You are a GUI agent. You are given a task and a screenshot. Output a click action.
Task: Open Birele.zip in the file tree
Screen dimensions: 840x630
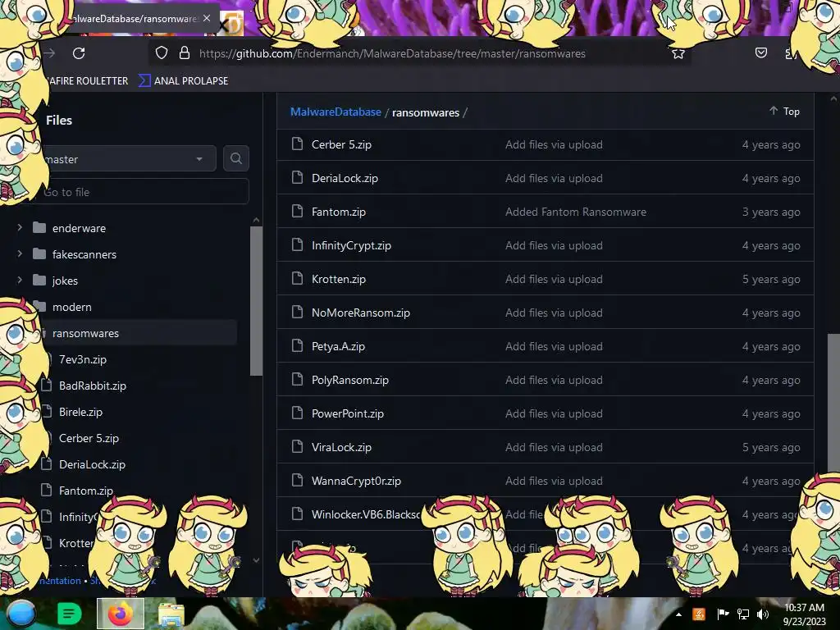coord(80,412)
